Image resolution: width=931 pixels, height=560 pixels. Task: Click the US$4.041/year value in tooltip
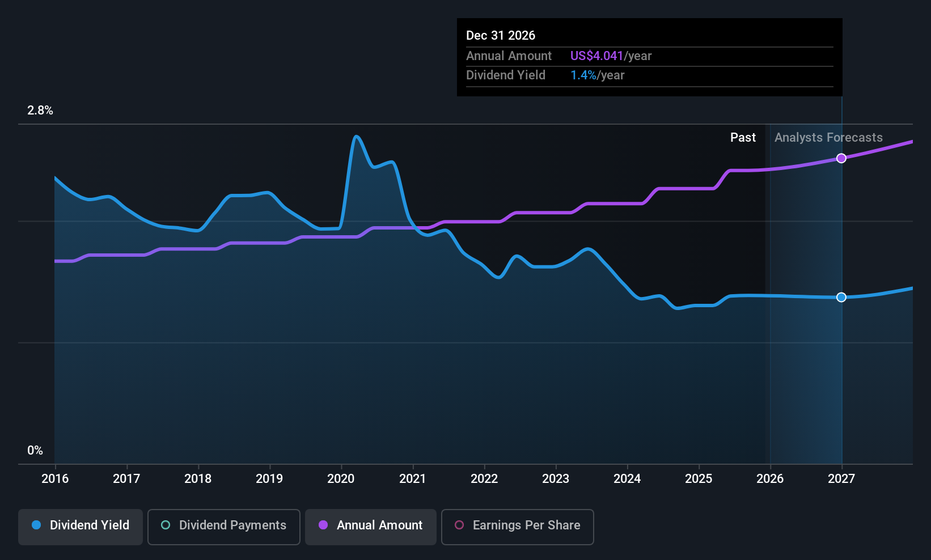[x=611, y=56]
